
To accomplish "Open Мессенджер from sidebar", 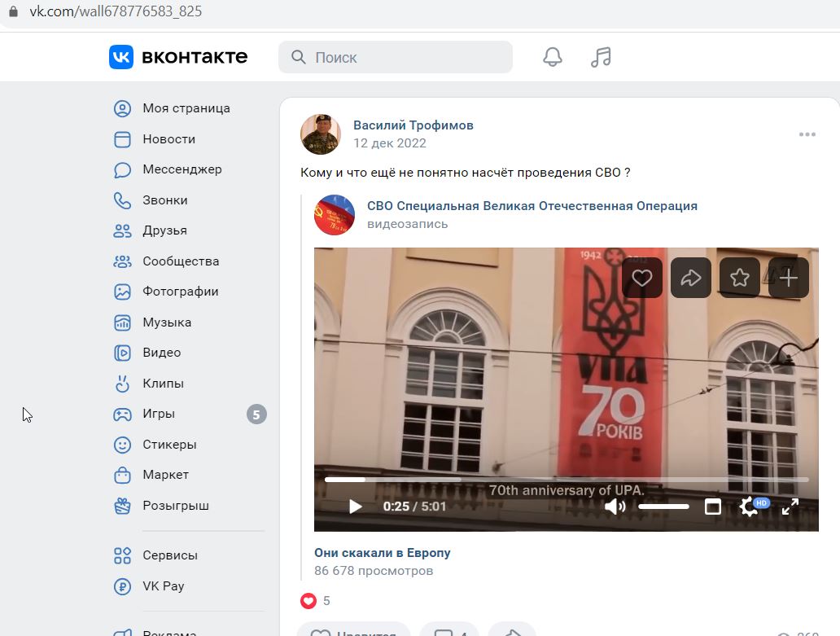I will [182, 169].
